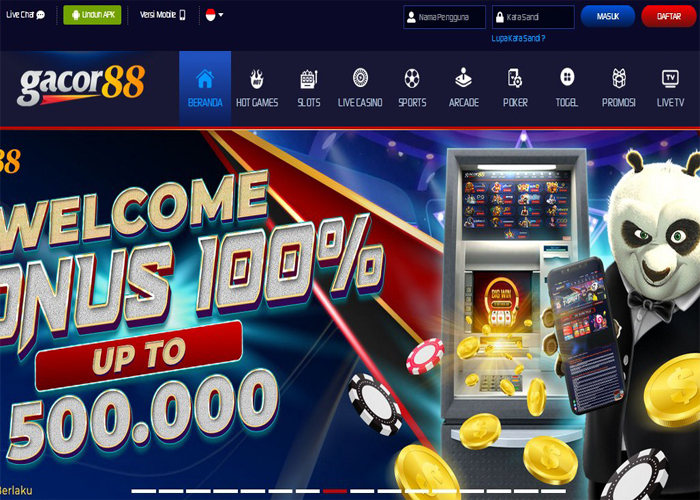Focus the Kata Sandi password field
The height and width of the screenshot is (500, 700).
(533, 17)
